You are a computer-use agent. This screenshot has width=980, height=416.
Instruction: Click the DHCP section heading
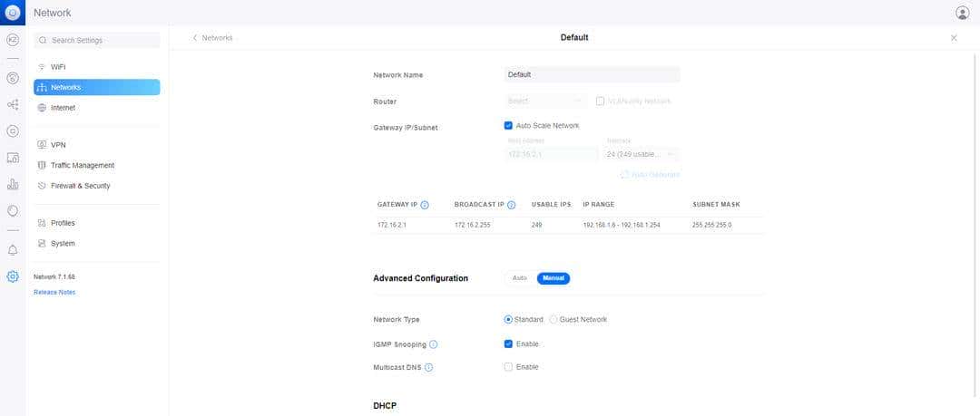(385, 406)
